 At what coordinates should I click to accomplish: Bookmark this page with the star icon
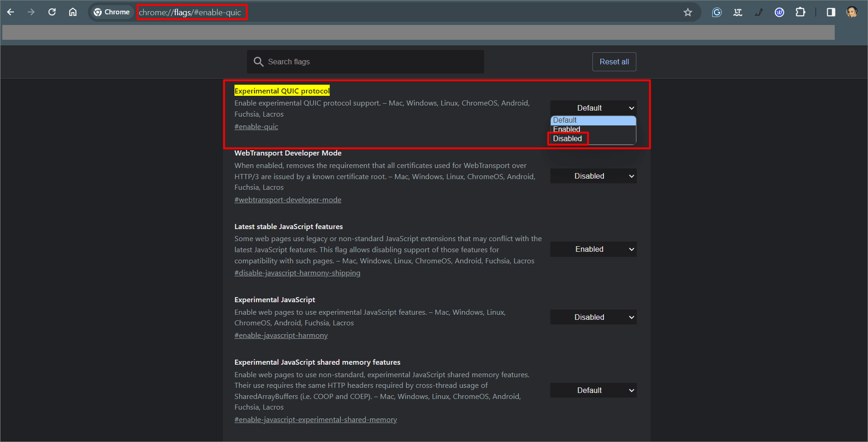point(688,12)
